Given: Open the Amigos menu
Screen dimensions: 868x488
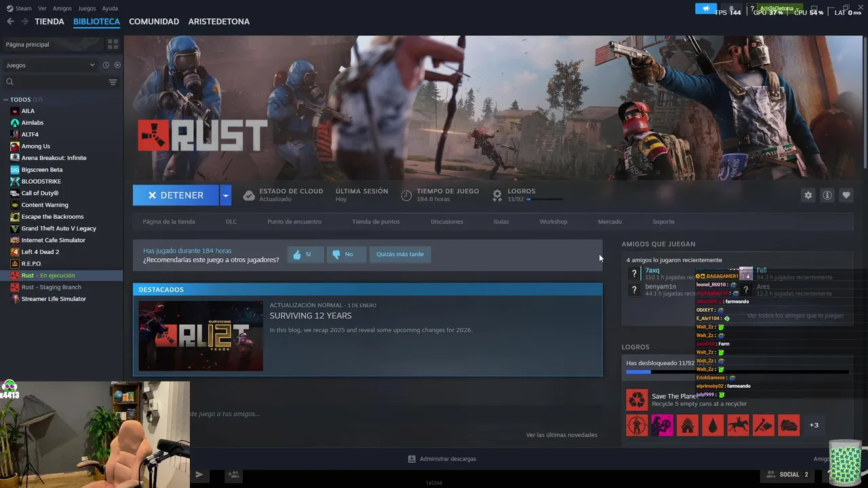Looking at the screenshot, I should (x=62, y=9).
